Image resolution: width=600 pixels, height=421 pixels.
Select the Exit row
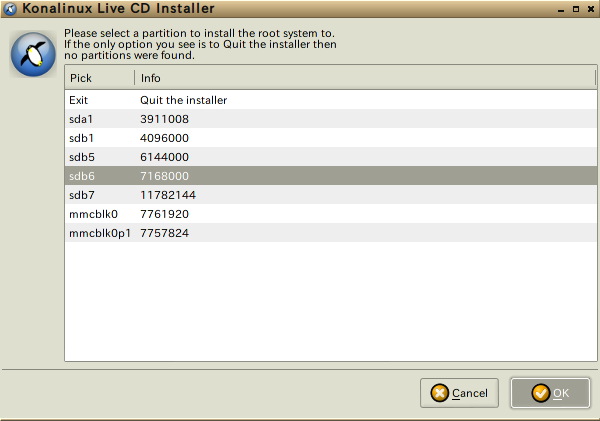(x=331, y=100)
